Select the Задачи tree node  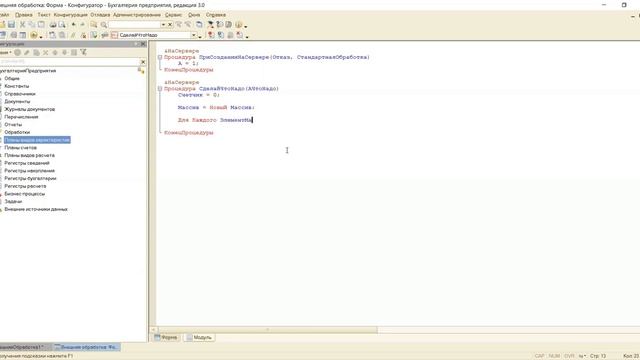[x=13, y=202]
